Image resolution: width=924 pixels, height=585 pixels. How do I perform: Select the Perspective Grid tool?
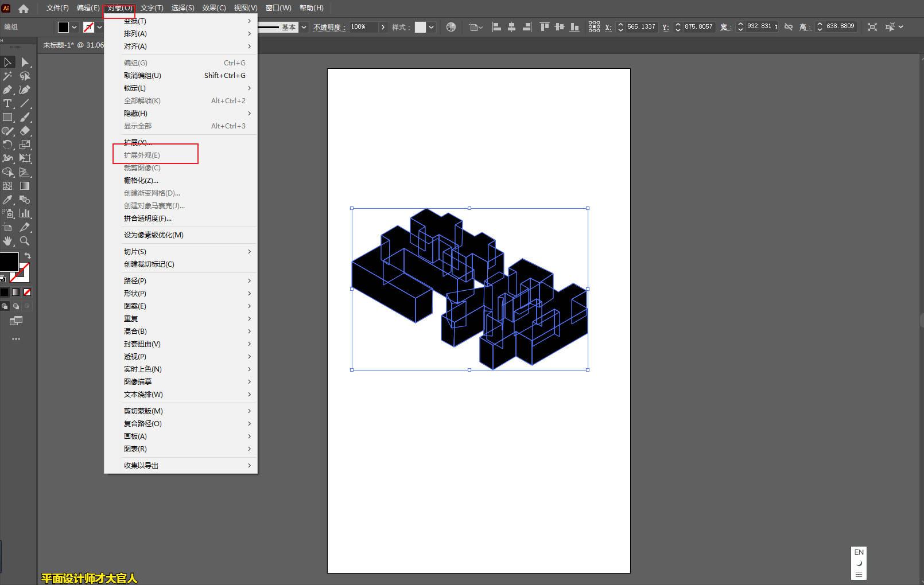[25, 172]
